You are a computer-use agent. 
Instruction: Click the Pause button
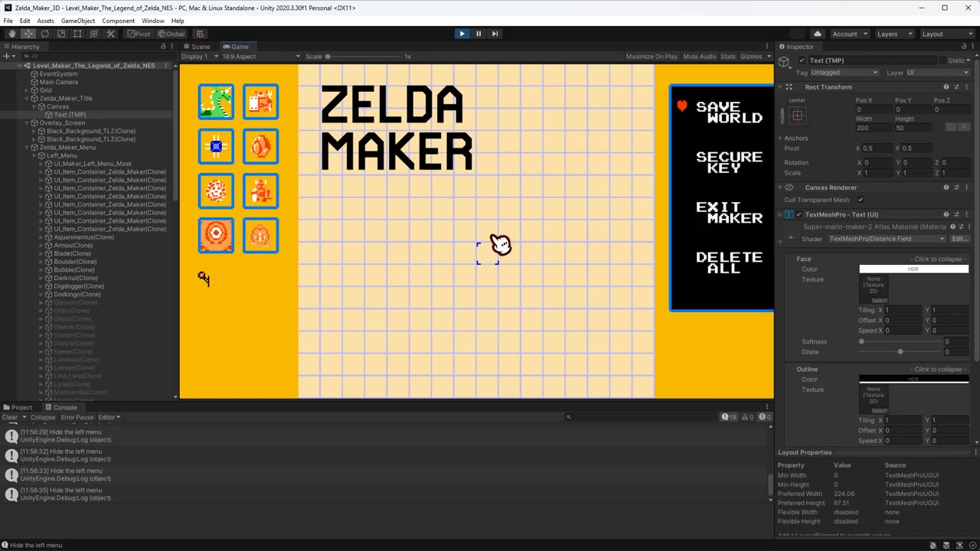pyautogui.click(x=479, y=34)
